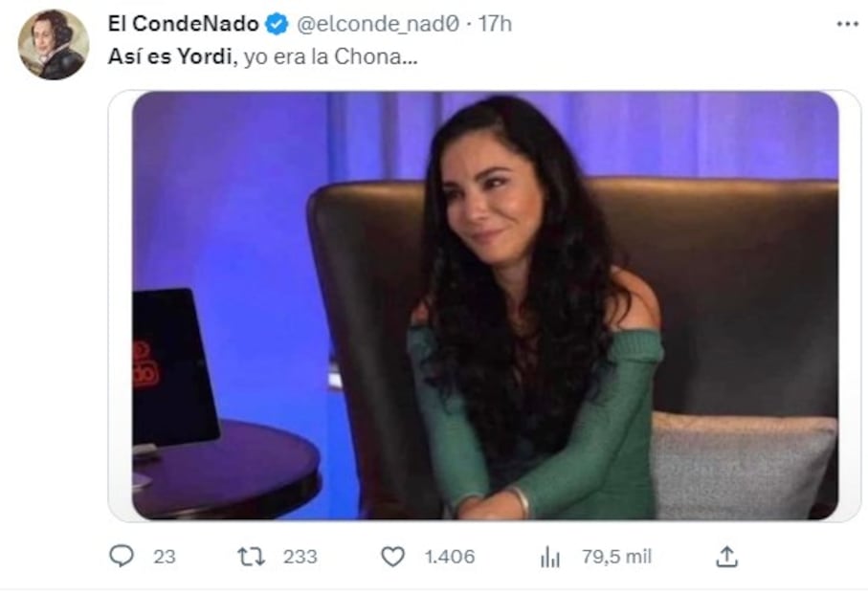Click the El CondeNado display name

pos(183,24)
